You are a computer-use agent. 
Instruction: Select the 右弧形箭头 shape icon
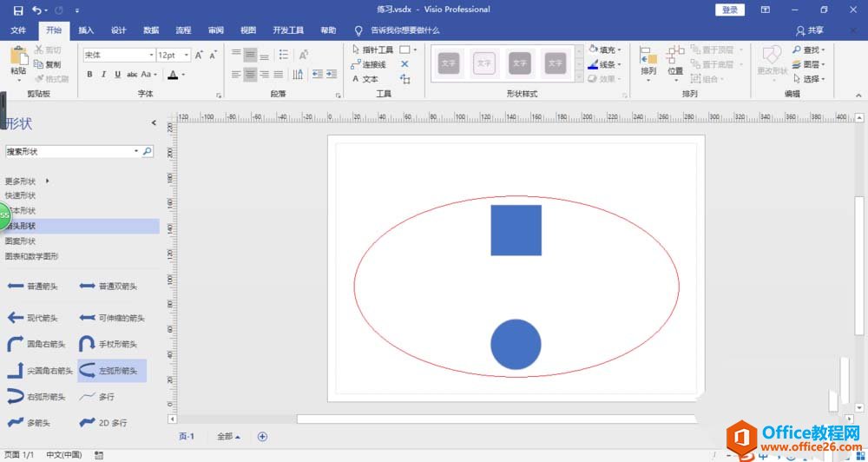click(x=16, y=397)
